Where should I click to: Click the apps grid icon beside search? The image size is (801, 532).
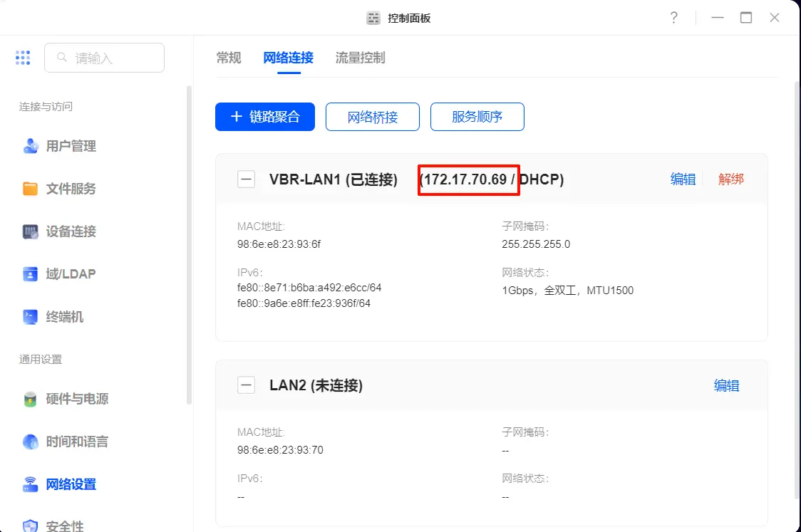23,58
